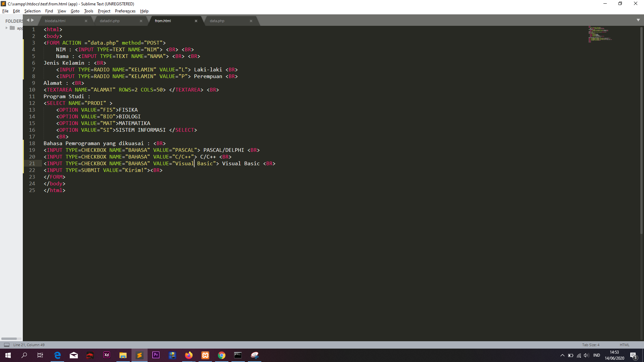Open the Help menu

coord(144,11)
